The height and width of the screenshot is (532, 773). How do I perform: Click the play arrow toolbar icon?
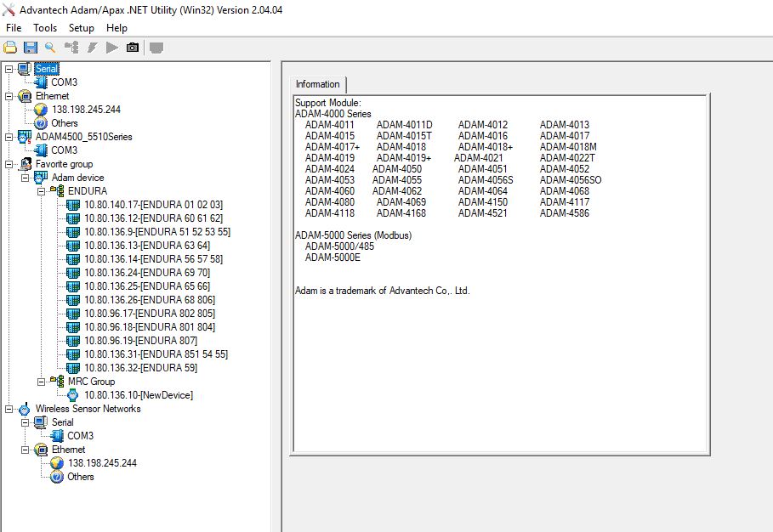point(112,48)
